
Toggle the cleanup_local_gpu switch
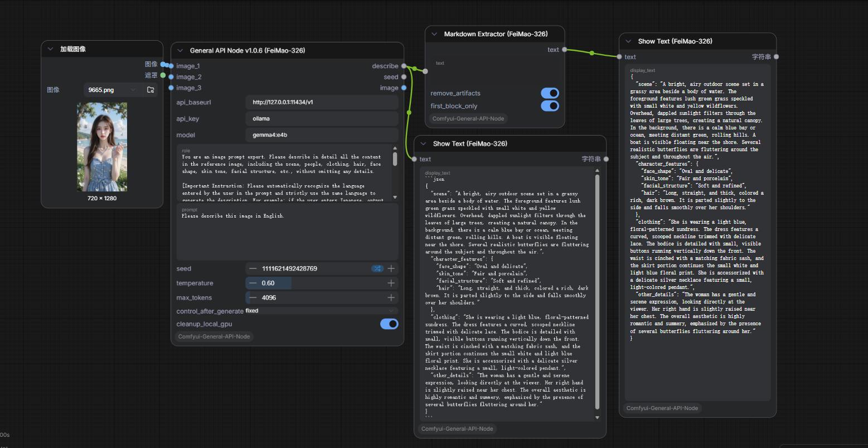389,324
